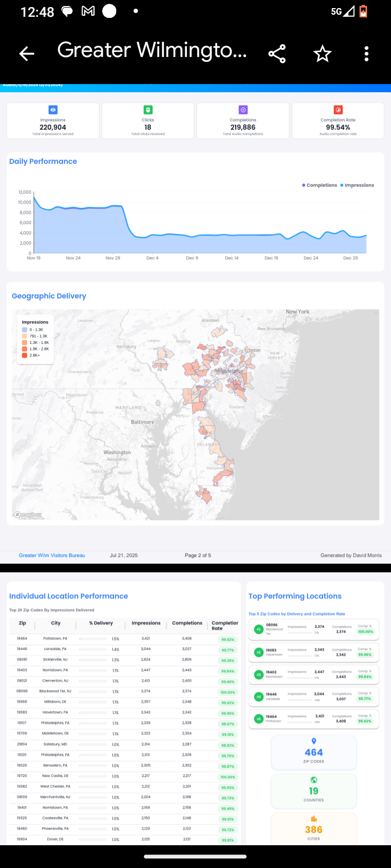The image size is (391, 868).
Task: Tap the battery icon in status bar
Action: point(363,11)
